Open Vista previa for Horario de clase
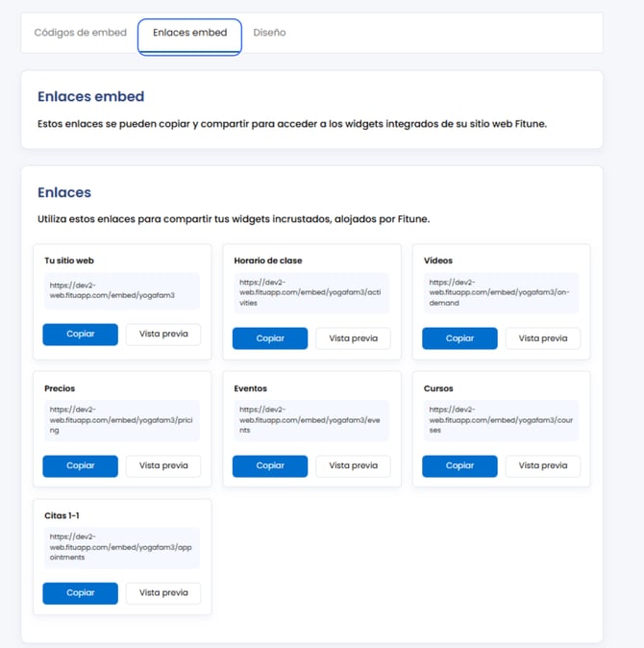Viewport: 644px width, 648px height. click(x=353, y=338)
